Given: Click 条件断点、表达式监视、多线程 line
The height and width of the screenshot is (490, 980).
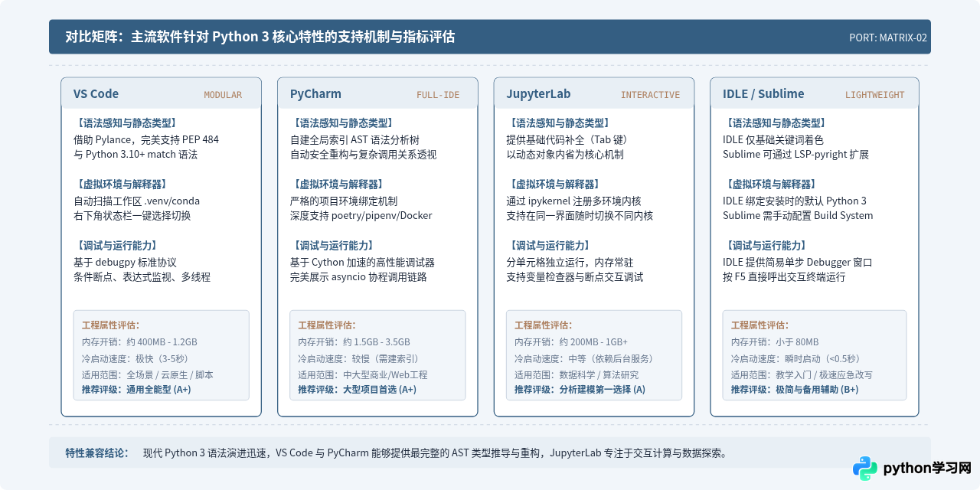Looking at the screenshot, I should point(142,276).
